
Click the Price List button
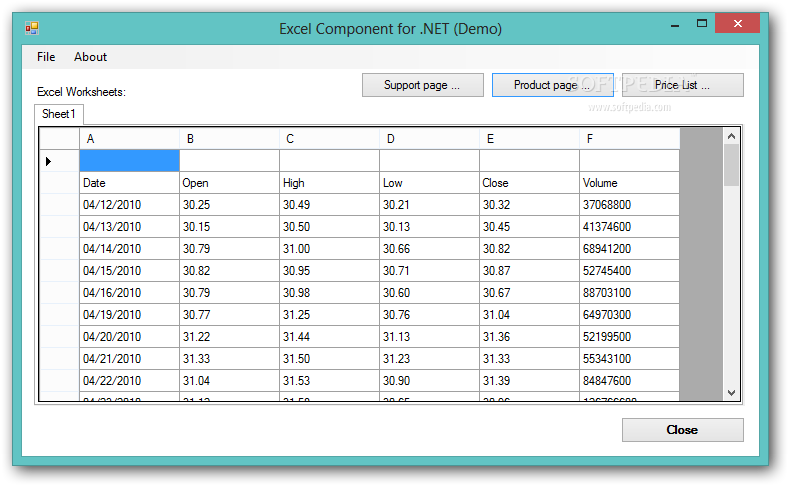coord(683,85)
